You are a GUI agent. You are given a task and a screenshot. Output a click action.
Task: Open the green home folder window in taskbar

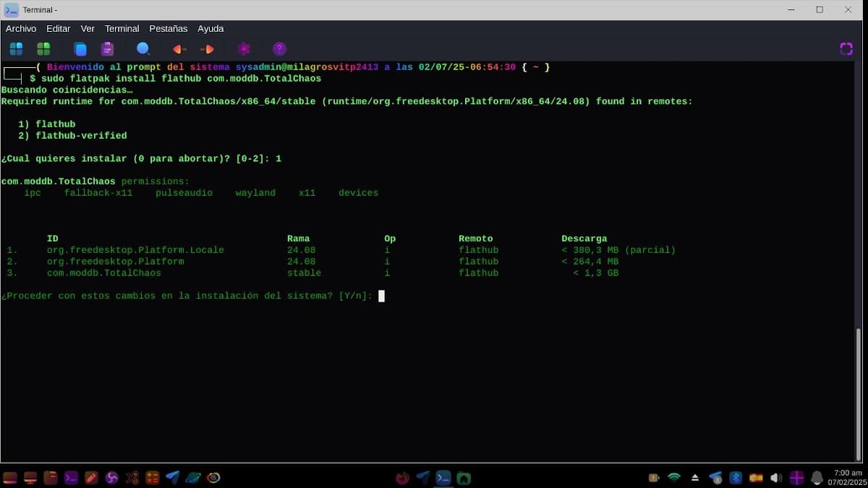tap(464, 478)
